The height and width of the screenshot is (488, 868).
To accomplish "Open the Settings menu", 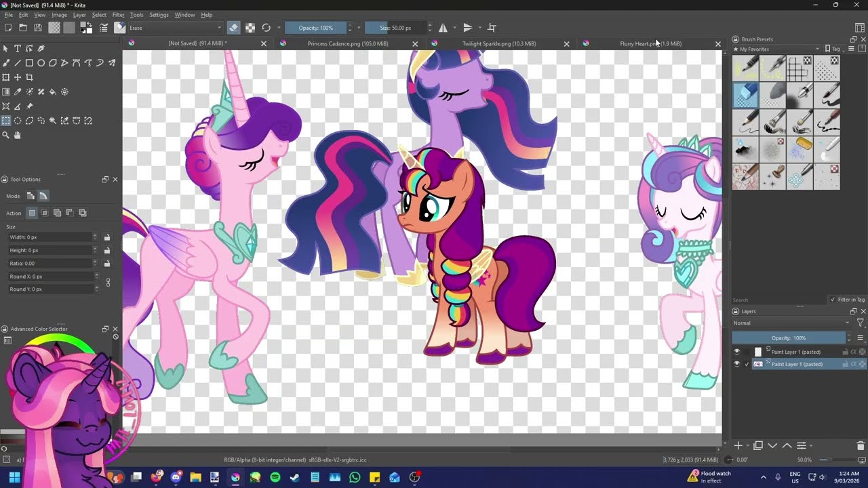I will [x=159, y=15].
